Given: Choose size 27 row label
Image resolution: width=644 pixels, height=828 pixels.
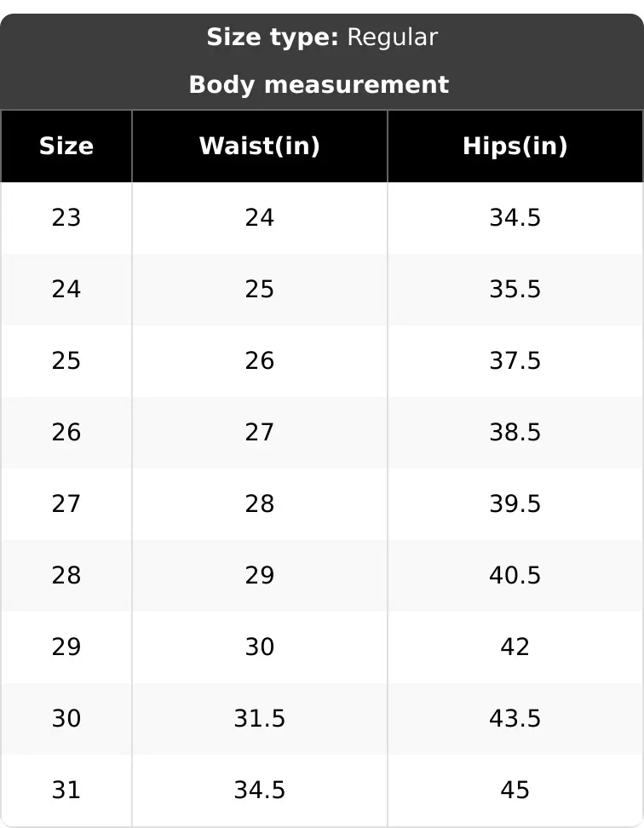Looking at the screenshot, I should [x=66, y=504].
